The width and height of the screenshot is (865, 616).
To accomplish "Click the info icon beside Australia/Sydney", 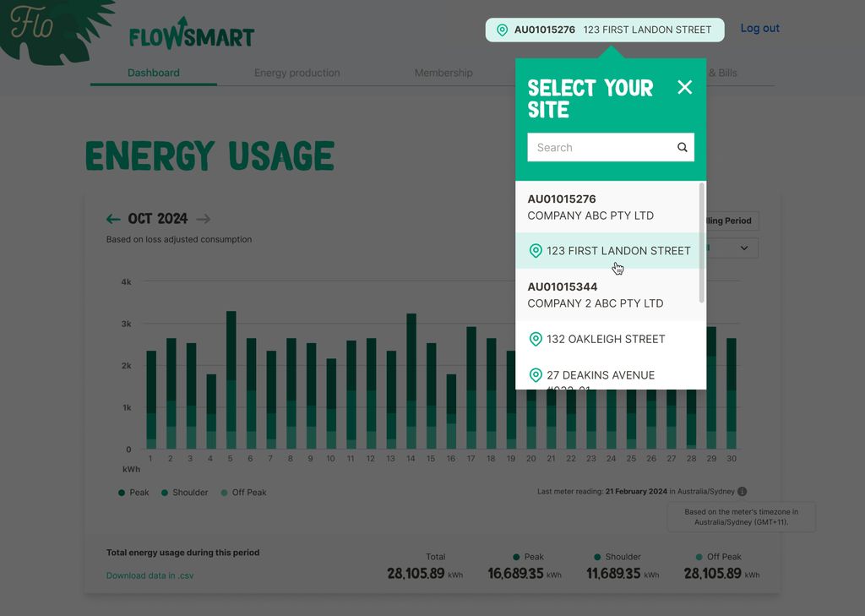I will click(742, 492).
